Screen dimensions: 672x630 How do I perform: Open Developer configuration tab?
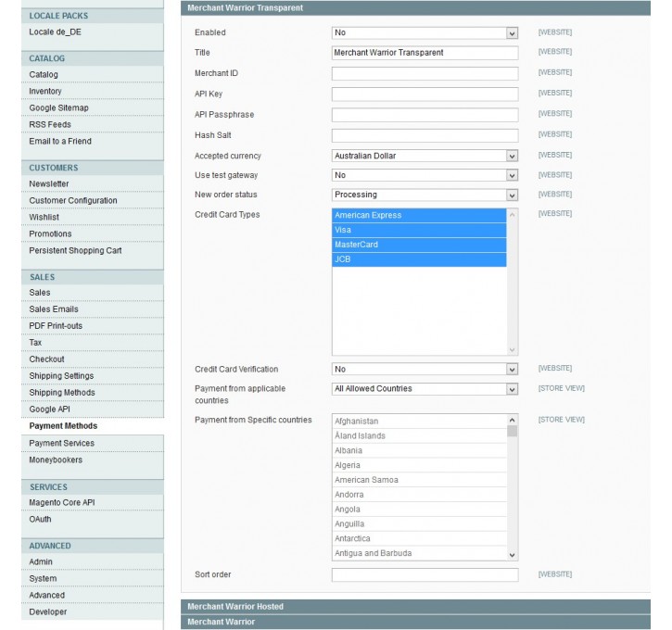pos(92,612)
